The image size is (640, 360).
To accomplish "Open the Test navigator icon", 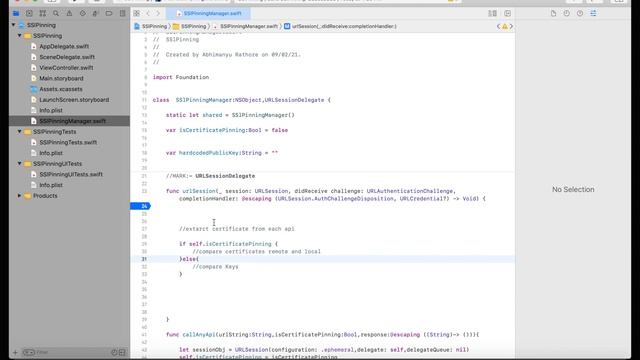I will [82, 13].
